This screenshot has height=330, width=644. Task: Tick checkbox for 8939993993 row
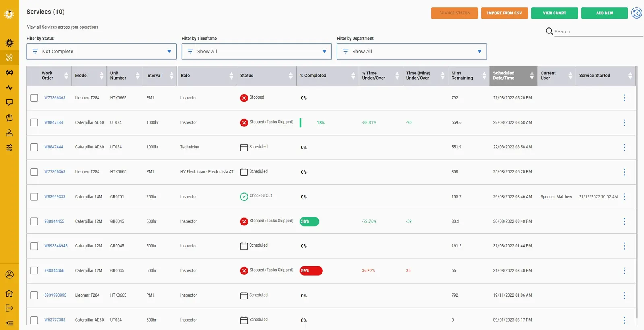pyautogui.click(x=34, y=295)
